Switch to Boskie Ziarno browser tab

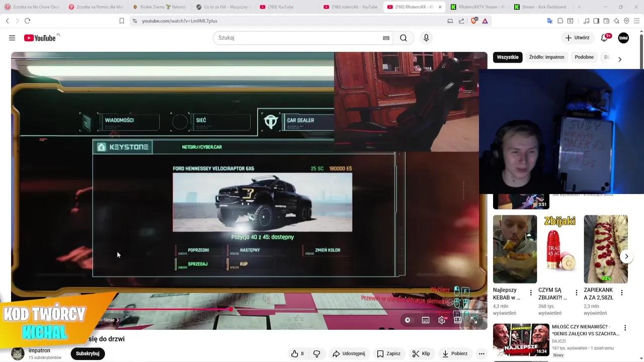(159, 7)
